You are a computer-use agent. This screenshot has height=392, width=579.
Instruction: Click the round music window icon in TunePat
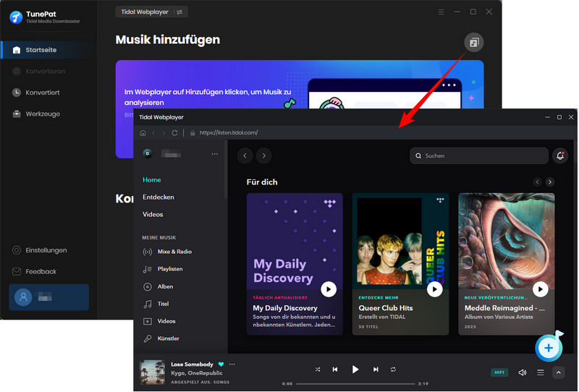(x=474, y=43)
